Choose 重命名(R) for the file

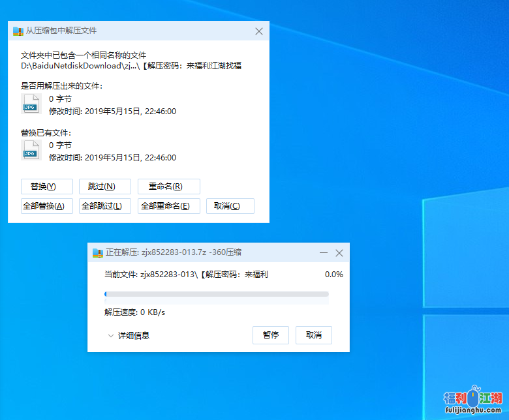pos(168,187)
